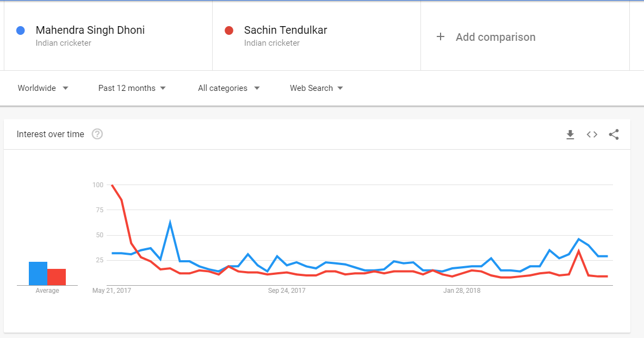Image resolution: width=644 pixels, height=338 pixels.
Task: Open the All categories dropdown
Action: pyautogui.click(x=229, y=88)
